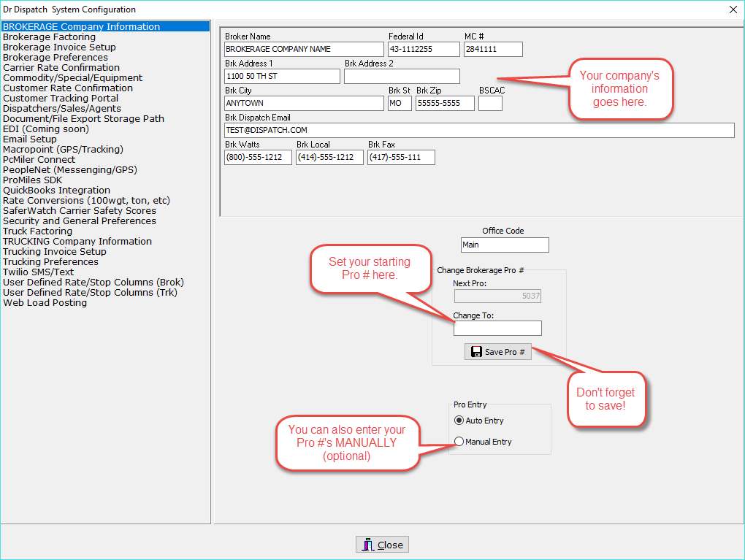745x560 pixels.
Task: Select Macropoint (GPS/Tracking)
Action: point(64,149)
